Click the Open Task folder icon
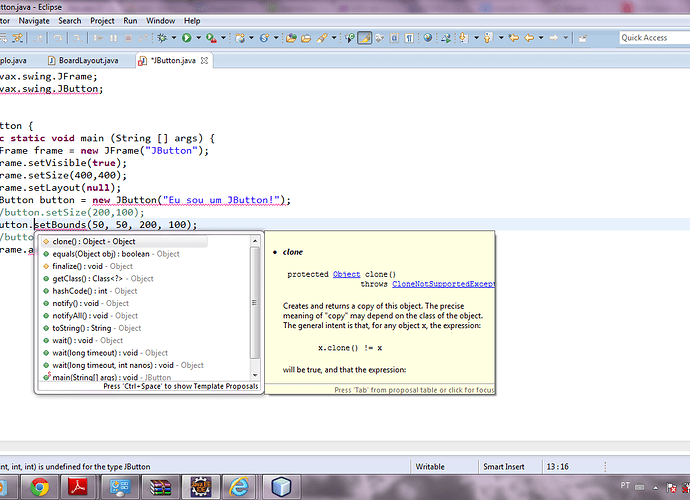The image size is (690, 500). point(306,38)
